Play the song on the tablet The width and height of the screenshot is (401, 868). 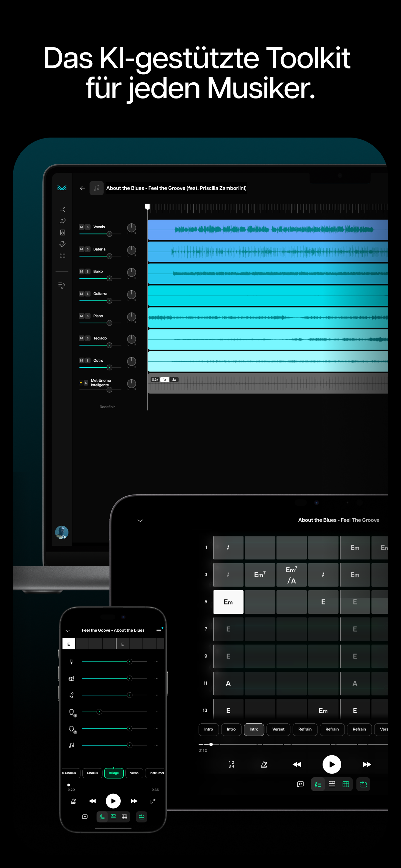tap(332, 764)
